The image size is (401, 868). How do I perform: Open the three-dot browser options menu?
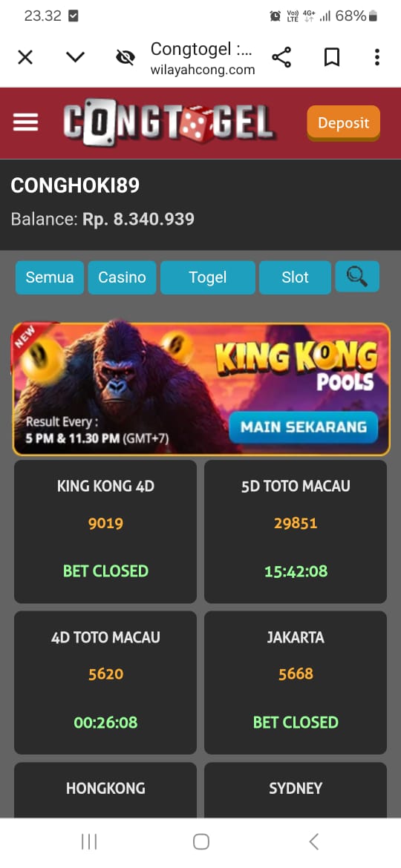377,57
